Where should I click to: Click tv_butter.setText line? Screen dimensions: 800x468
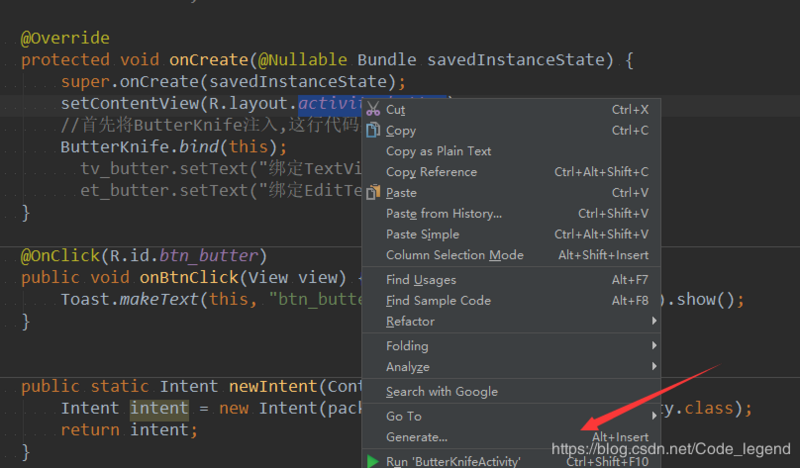[220, 169]
